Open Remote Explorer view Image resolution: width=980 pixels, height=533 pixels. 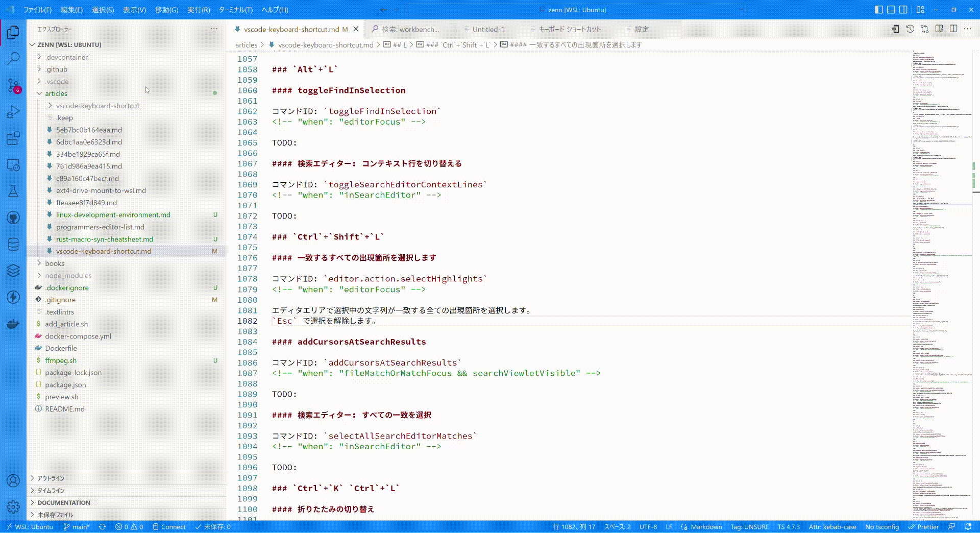[x=13, y=165]
